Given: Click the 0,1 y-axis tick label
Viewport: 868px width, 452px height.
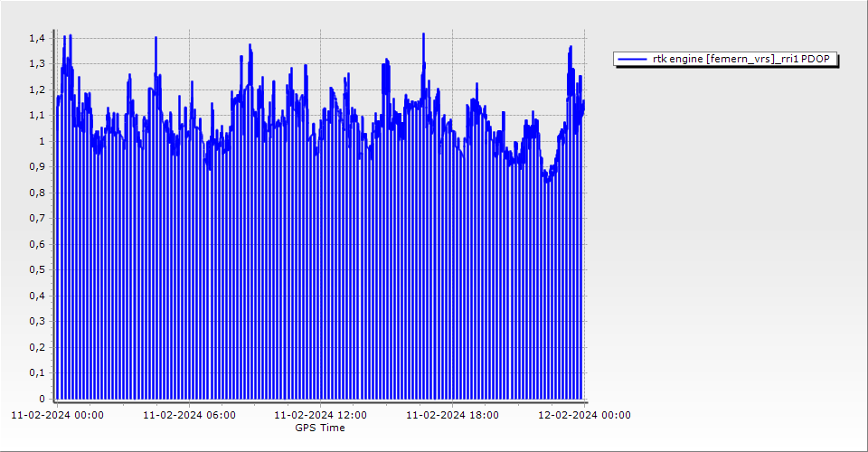Looking at the screenshot, I should pos(36,372).
